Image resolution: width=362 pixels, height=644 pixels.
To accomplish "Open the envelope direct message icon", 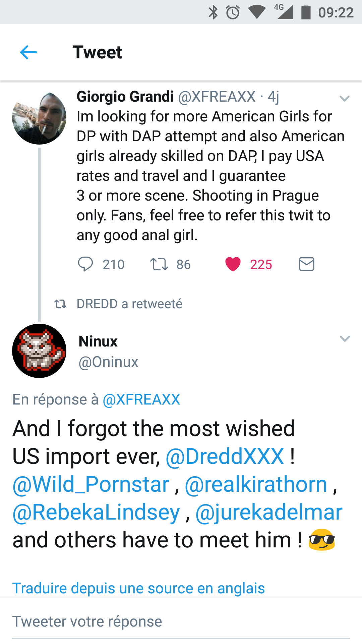I will pyautogui.click(x=306, y=264).
